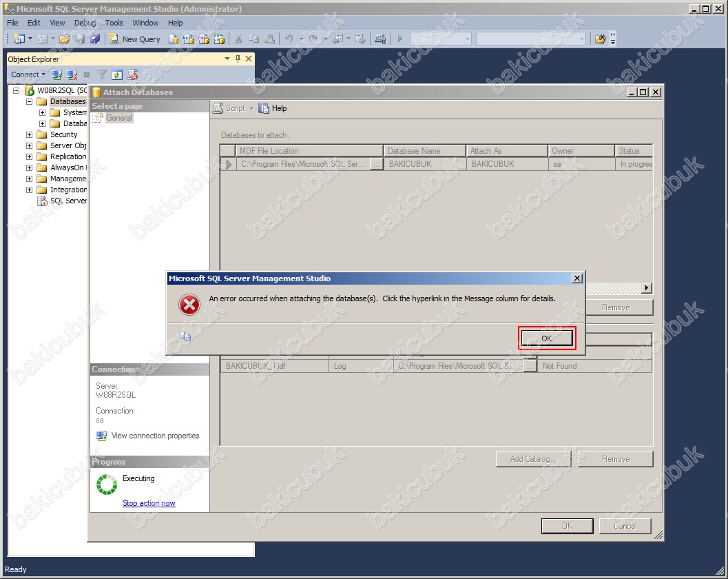
Task: Click the MDF file location browse button
Action: pos(377,164)
